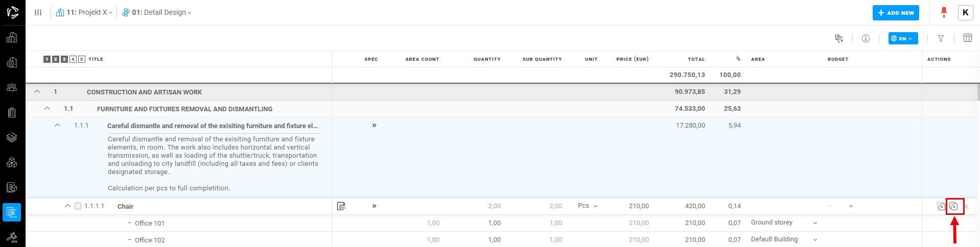Open the EN language dropdown

(903, 38)
